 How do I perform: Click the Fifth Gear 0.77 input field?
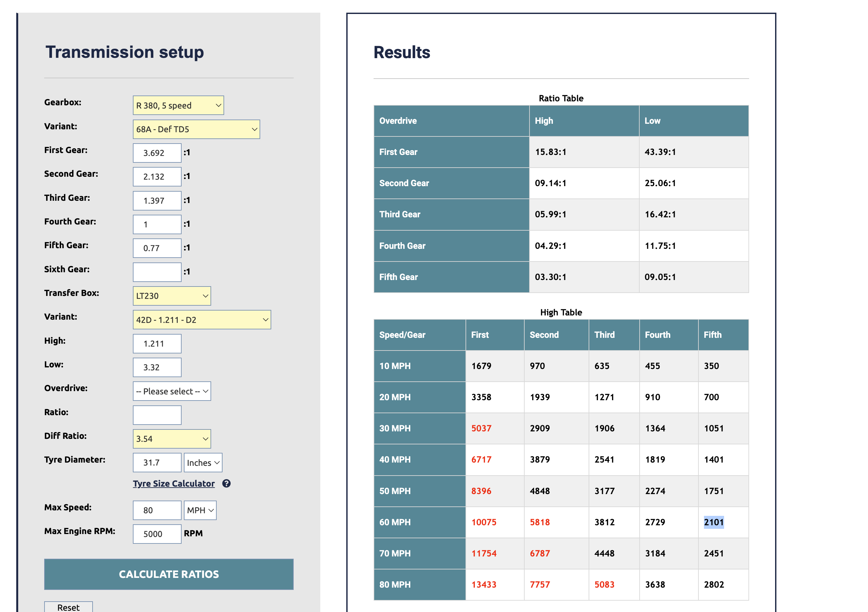pos(157,249)
